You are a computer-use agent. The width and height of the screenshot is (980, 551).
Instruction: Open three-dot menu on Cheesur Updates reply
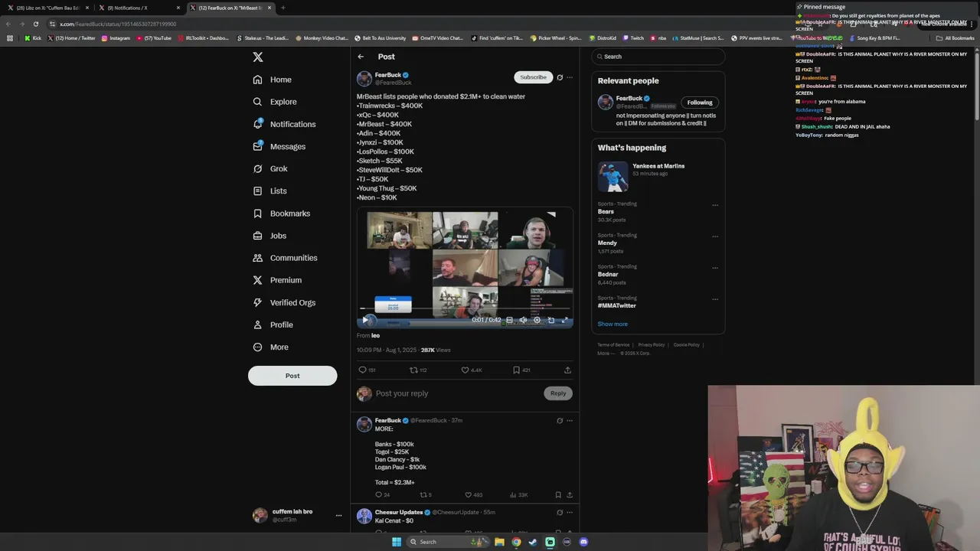(x=569, y=513)
